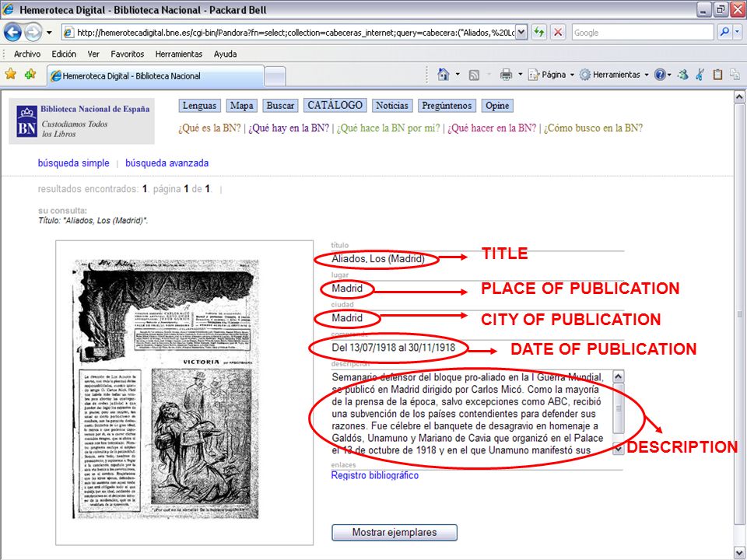The height and width of the screenshot is (560, 747).
Task: Go back with the browser Back arrow
Action: point(13,33)
